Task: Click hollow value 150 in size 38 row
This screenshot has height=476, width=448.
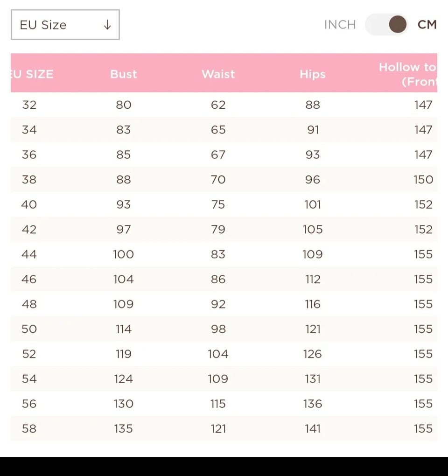Action: pos(423,180)
